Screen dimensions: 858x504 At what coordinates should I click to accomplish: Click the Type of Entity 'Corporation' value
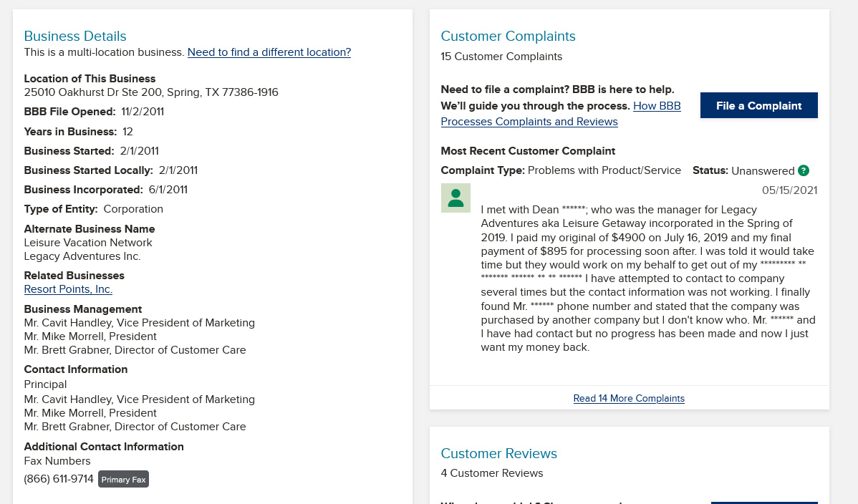(x=133, y=209)
